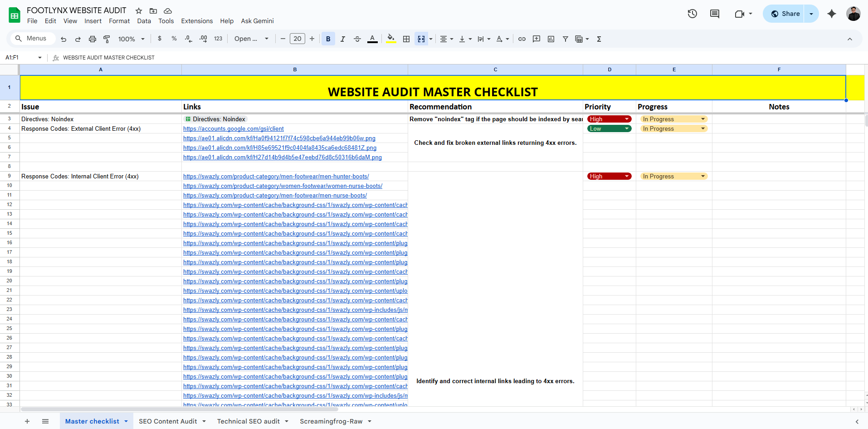Screen dimensions: 868x429
Task: Toggle bold formatting
Action: [x=328, y=39]
